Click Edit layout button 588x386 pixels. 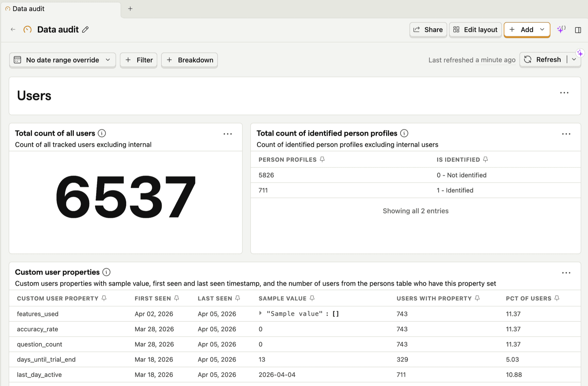click(475, 30)
